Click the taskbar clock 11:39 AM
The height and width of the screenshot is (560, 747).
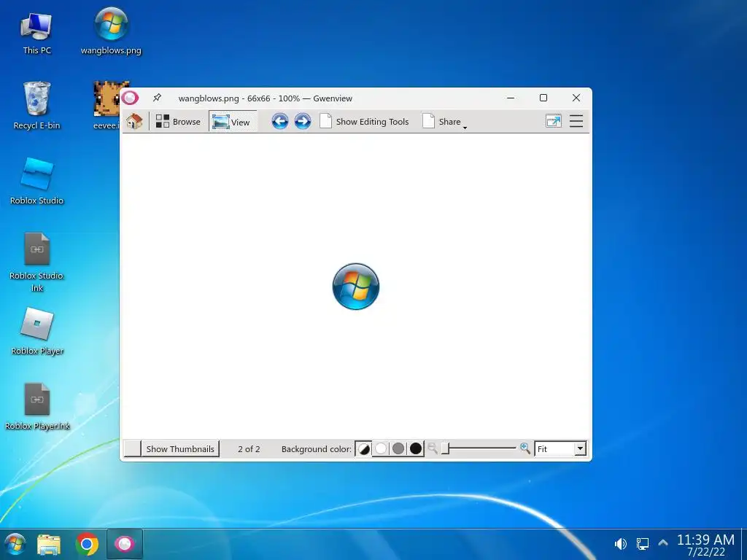[x=705, y=540]
